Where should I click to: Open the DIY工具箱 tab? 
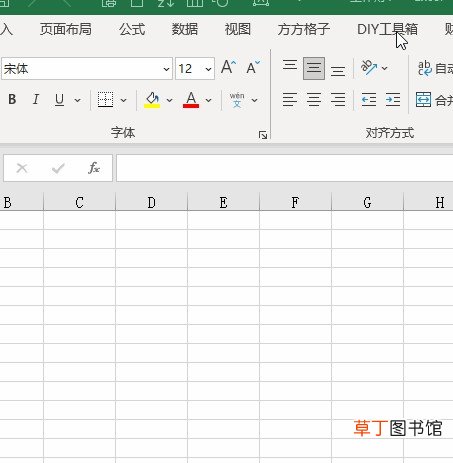(387, 29)
